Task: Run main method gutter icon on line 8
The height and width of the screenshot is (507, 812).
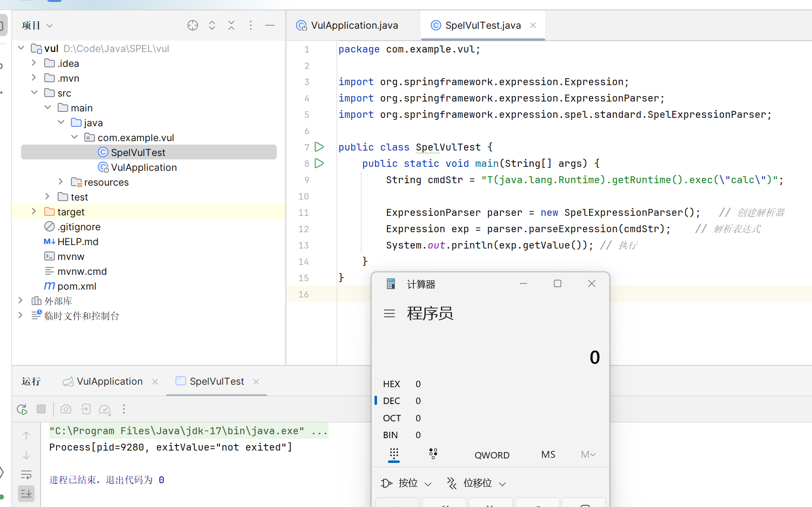Action: (320, 163)
